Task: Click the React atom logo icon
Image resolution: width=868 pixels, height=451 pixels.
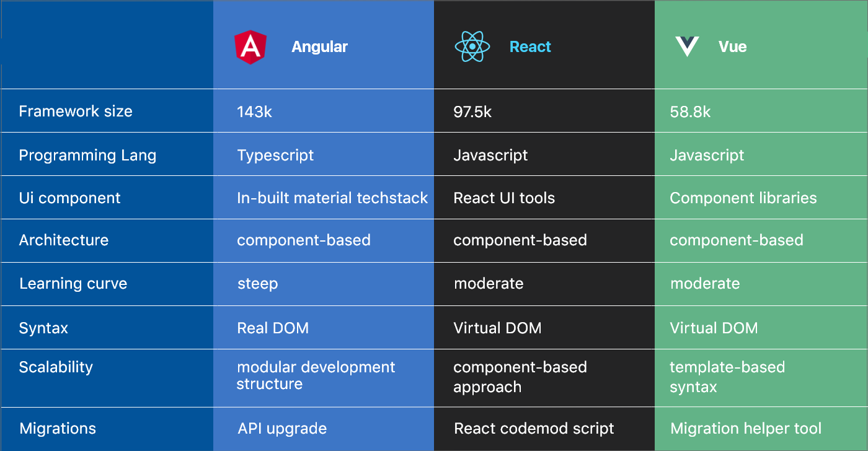Action: [472, 47]
